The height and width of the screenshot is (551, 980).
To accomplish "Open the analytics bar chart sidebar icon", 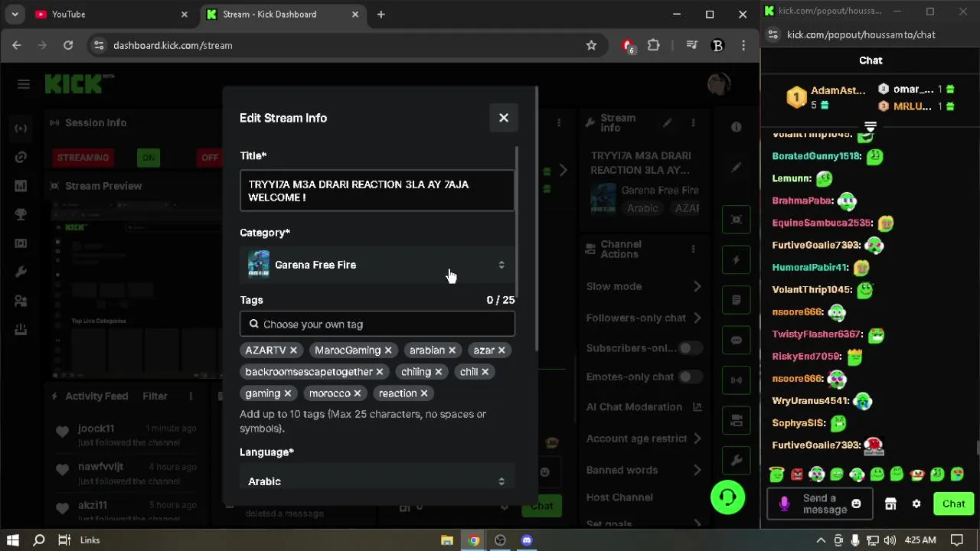I will [x=21, y=186].
